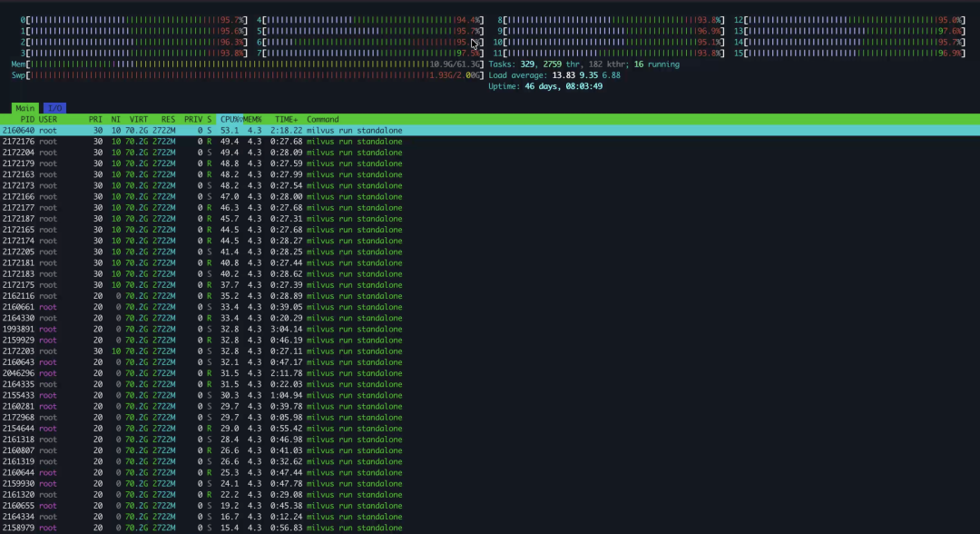
Task: Select process row PID 2172187
Action: click(490, 219)
